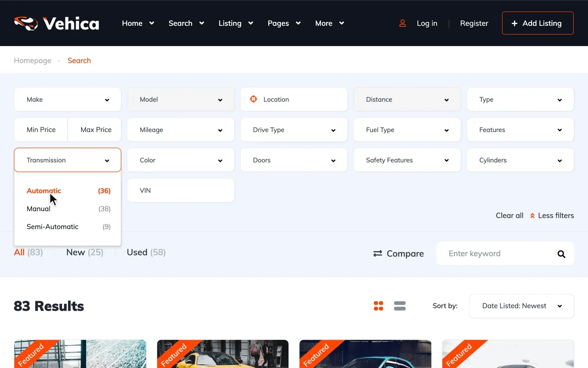The width and height of the screenshot is (588, 368).
Task: Click the Register link
Action: click(474, 23)
